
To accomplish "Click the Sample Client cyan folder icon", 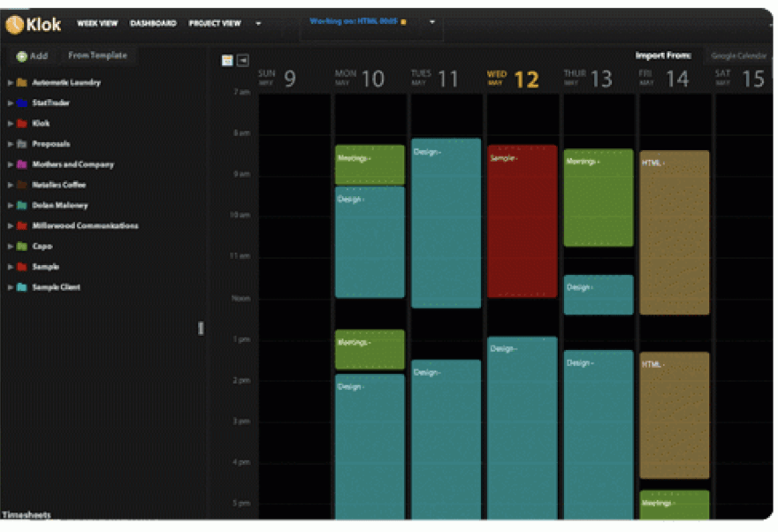I will point(22,286).
